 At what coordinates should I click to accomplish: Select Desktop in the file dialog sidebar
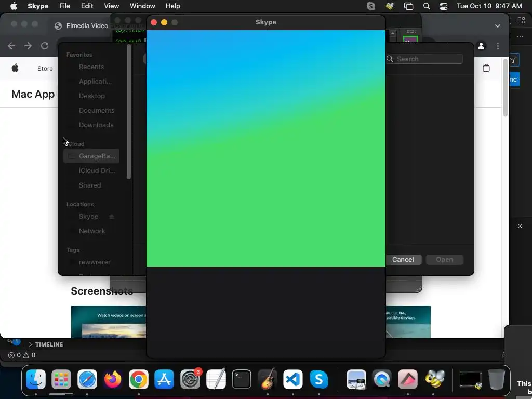tap(91, 96)
